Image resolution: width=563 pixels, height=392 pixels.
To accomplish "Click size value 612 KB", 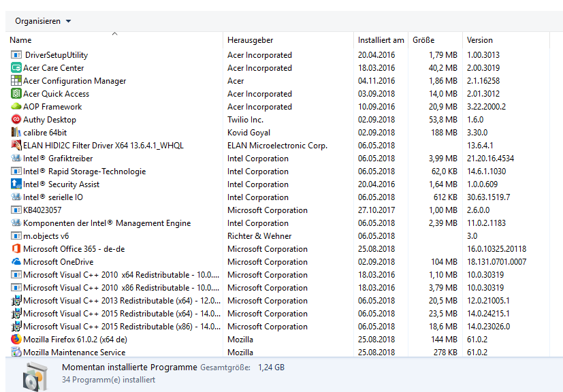I will [445, 197].
